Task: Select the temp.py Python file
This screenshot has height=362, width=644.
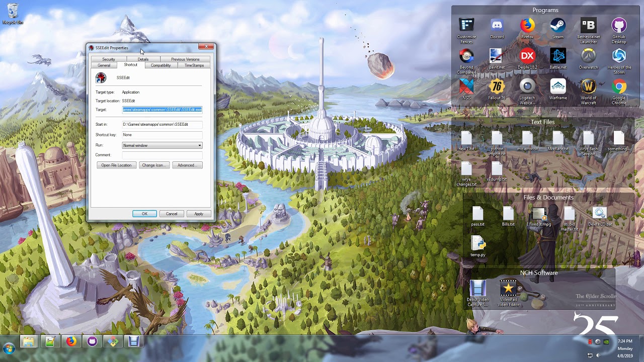Action: point(478,246)
